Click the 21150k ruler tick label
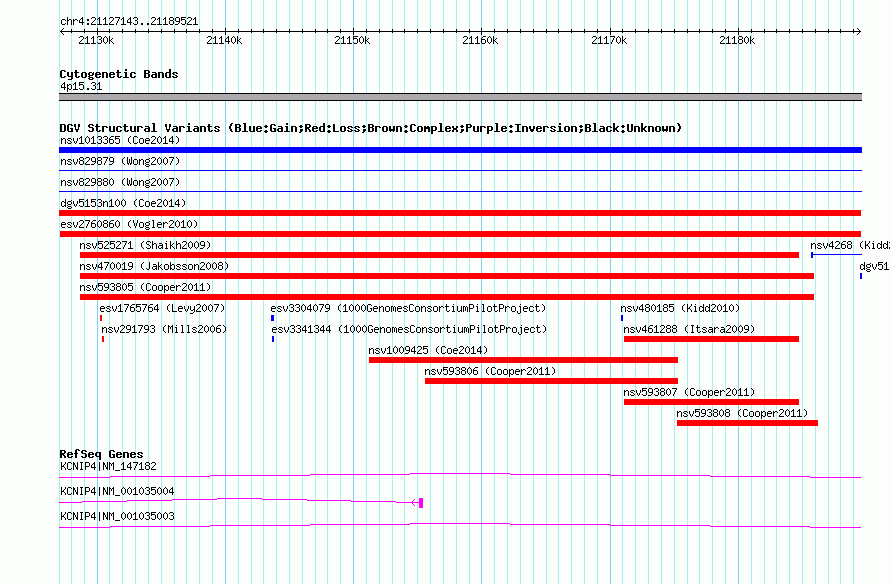The width and height of the screenshot is (890, 584). click(352, 40)
